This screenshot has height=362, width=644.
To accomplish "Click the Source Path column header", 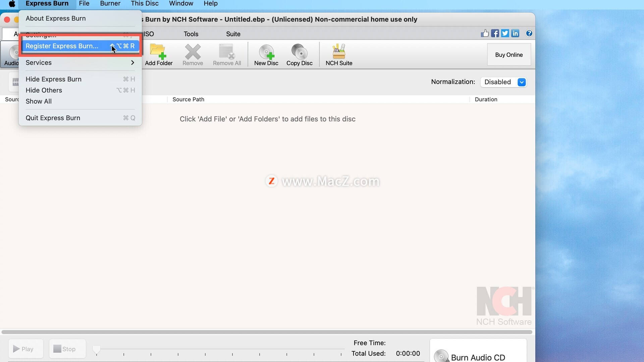I will (188, 99).
